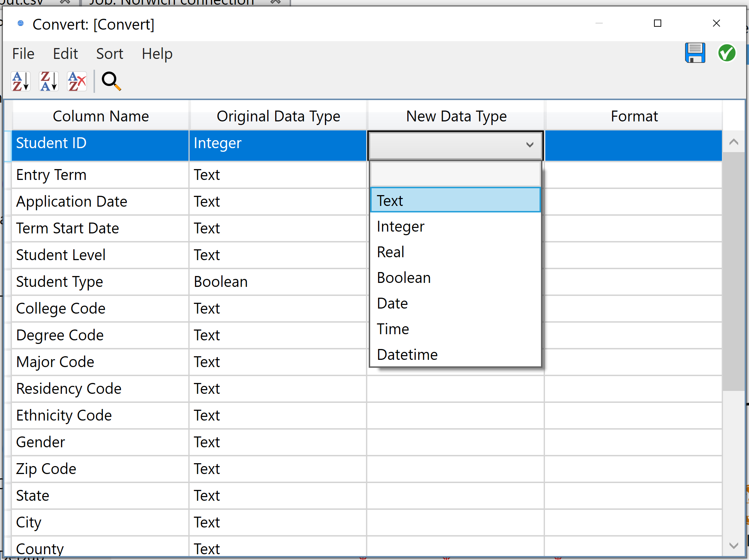
Task: Click Integer original type of Student ID
Action: [x=278, y=145]
